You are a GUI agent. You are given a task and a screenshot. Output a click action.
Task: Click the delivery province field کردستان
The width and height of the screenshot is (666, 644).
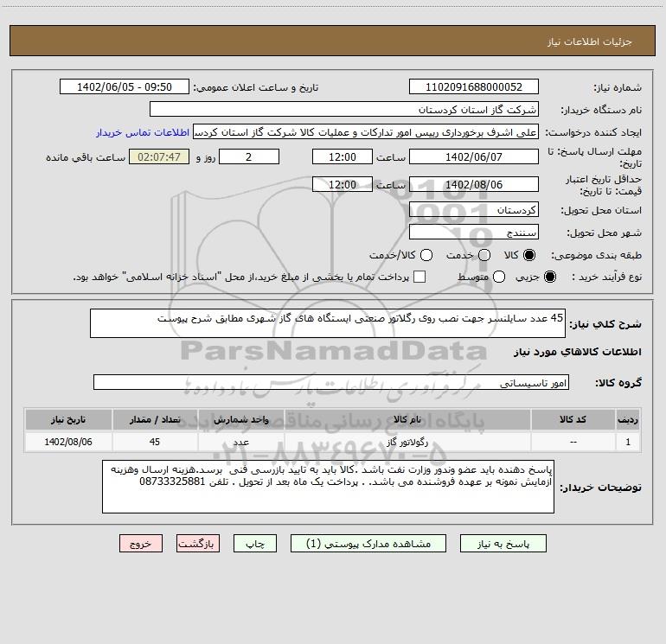click(474, 210)
